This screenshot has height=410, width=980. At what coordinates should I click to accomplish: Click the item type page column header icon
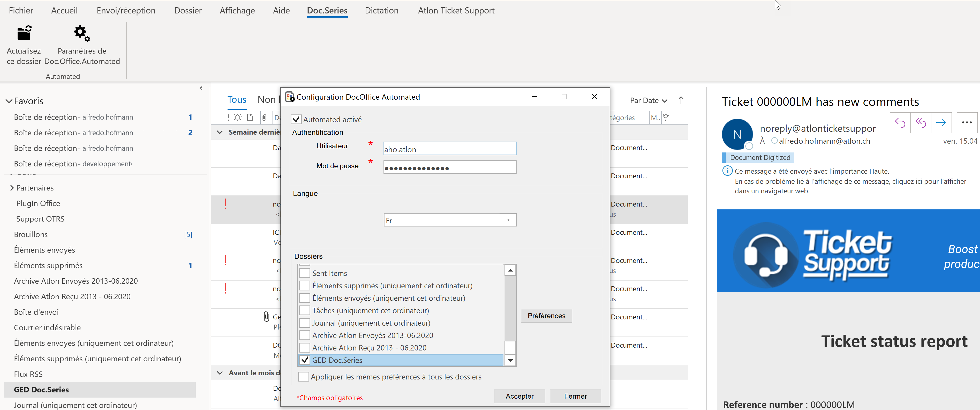click(x=250, y=118)
